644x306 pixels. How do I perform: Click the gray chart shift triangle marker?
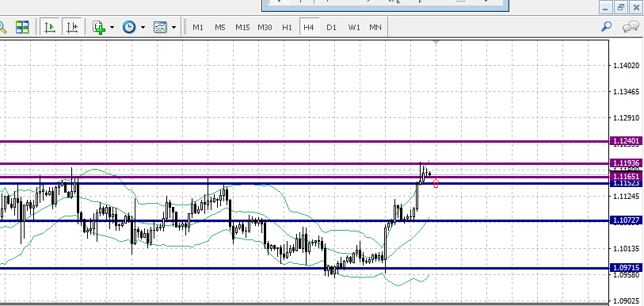tap(436, 42)
